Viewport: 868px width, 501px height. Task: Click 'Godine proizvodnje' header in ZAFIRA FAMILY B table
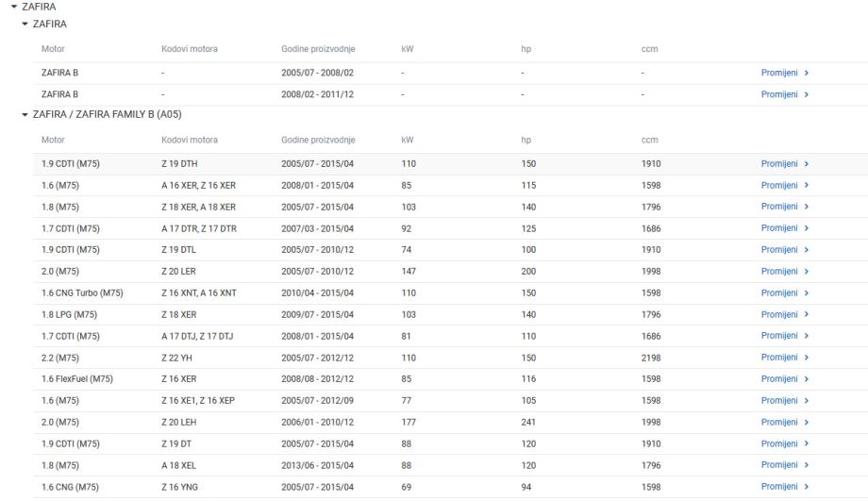coord(318,140)
